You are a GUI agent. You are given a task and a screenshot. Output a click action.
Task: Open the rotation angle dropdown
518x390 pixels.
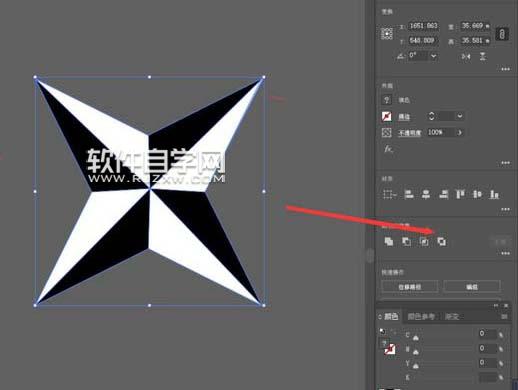point(433,56)
